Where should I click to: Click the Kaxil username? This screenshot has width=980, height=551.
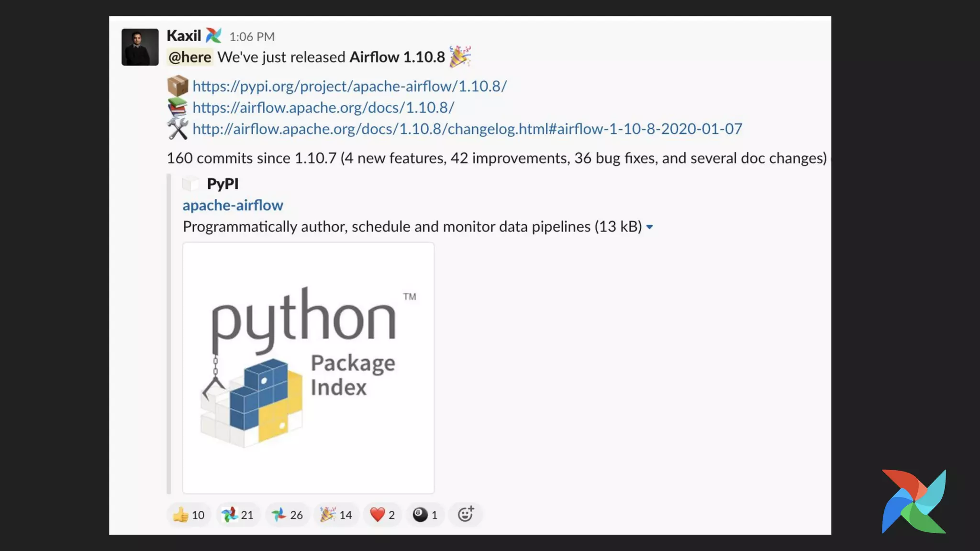[x=184, y=36]
